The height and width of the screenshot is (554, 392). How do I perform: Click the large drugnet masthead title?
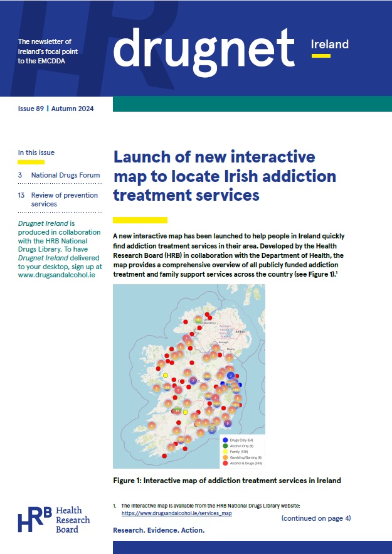click(204, 47)
